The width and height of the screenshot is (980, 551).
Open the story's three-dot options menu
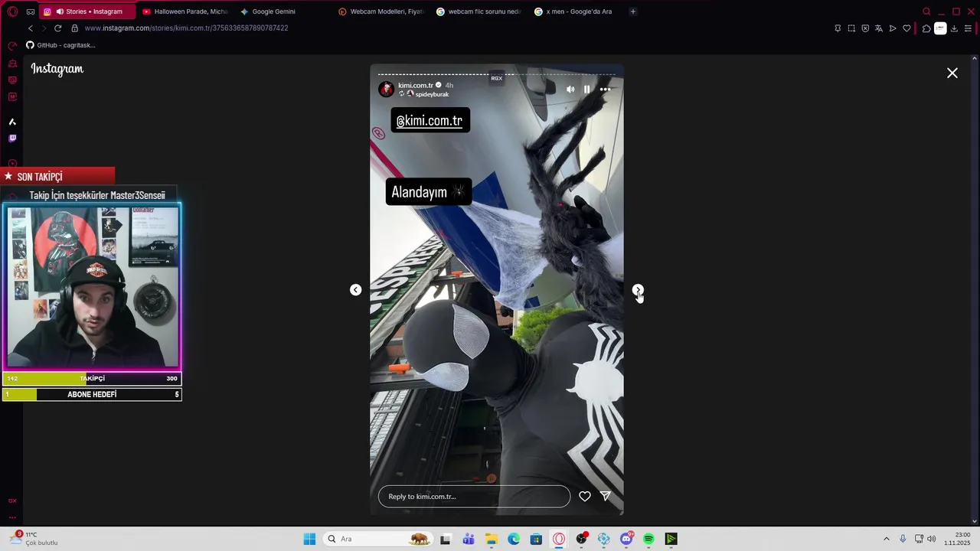[605, 90]
